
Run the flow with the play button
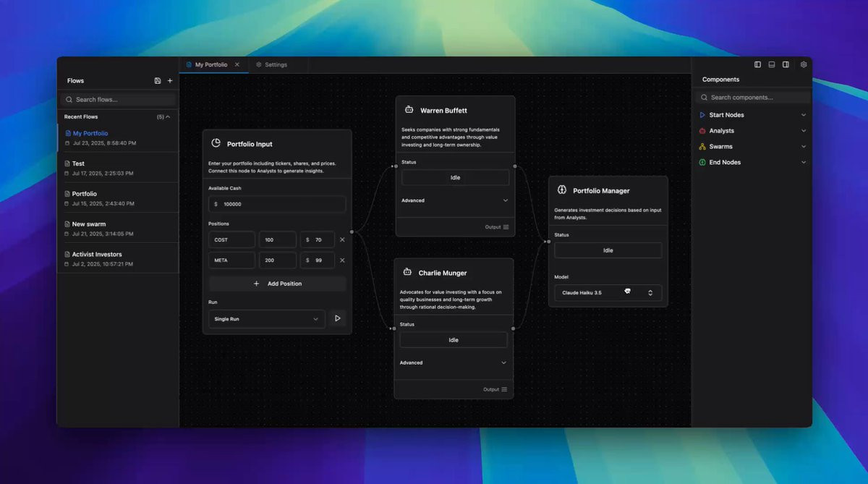(x=337, y=318)
